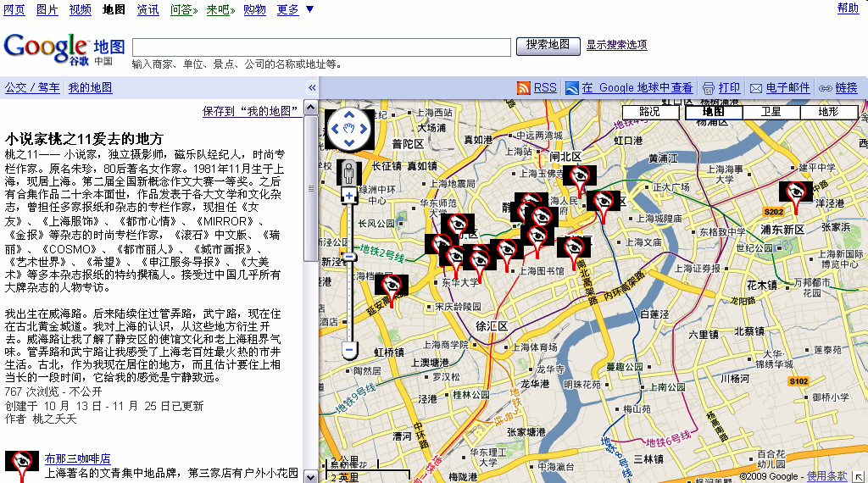Click left panel scrollbar down arrow

coord(311,477)
